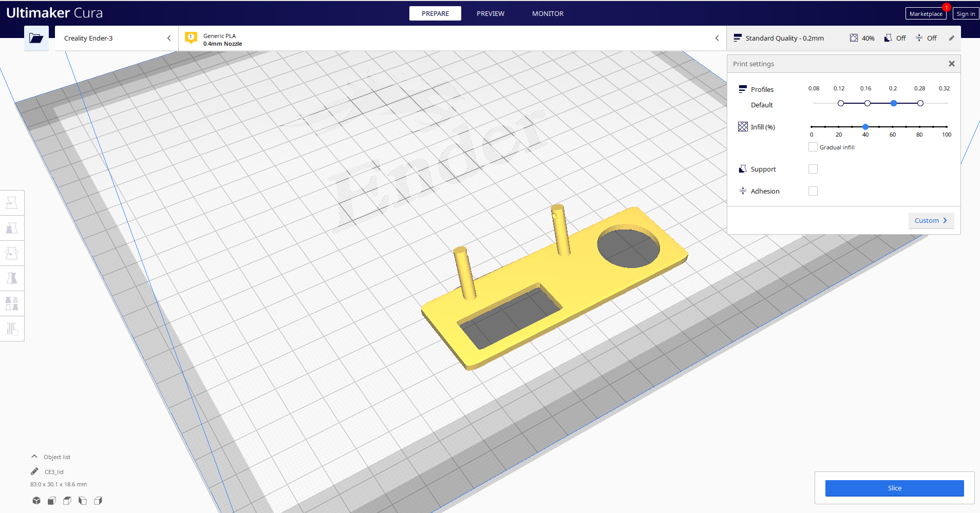Select the Rotate tool in left toolbar
The image size is (980, 513).
click(x=12, y=253)
